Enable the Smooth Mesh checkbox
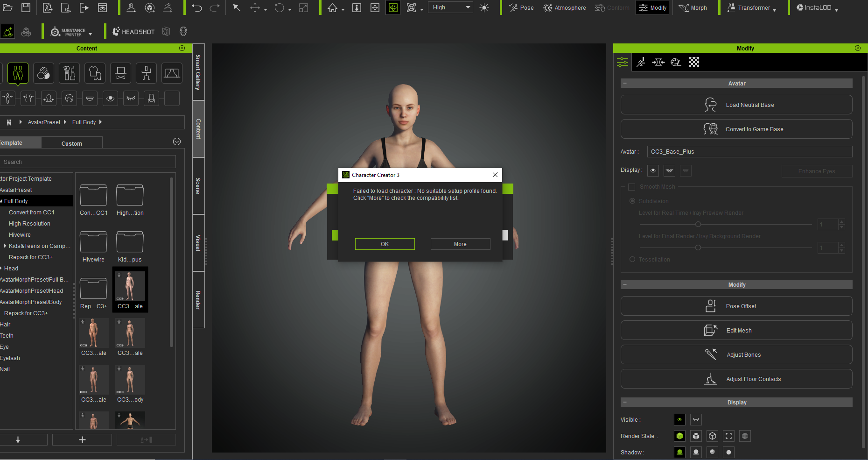 (632, 187)
